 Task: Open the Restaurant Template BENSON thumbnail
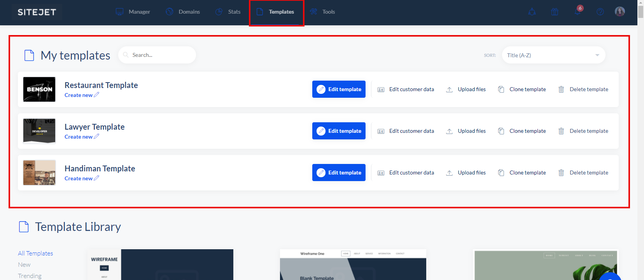pos(39,89)
